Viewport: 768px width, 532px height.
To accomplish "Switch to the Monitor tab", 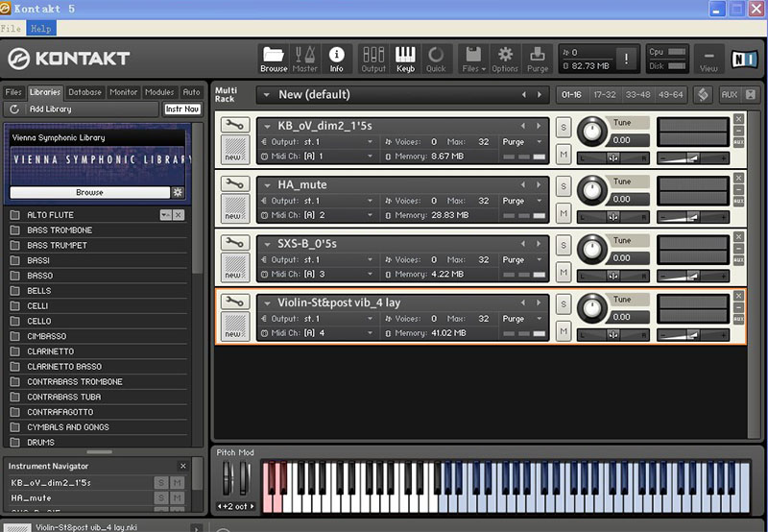I will tap(124, 92).
